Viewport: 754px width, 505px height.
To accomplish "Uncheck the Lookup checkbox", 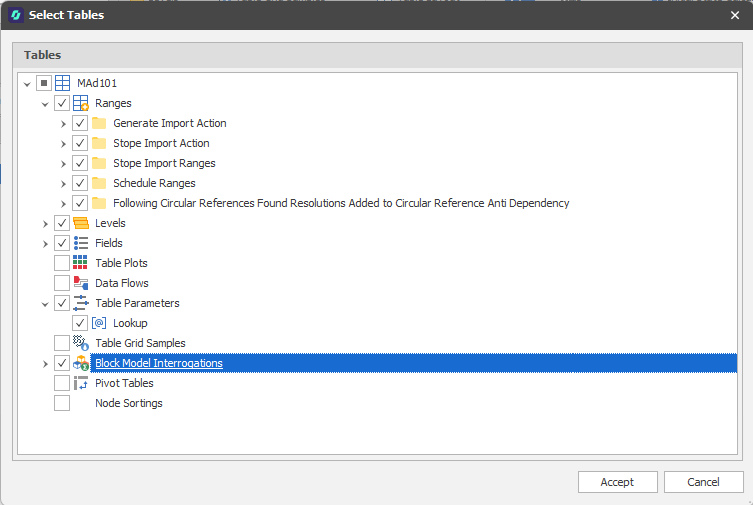I will (x=80, y=323).
